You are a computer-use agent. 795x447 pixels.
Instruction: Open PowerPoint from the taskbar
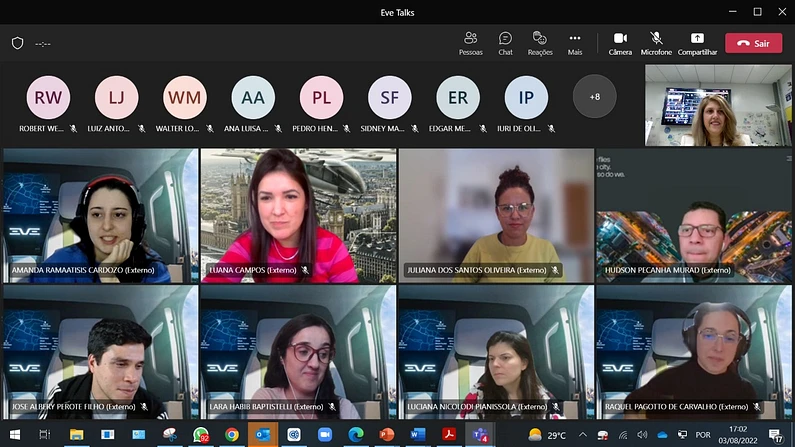387,435
